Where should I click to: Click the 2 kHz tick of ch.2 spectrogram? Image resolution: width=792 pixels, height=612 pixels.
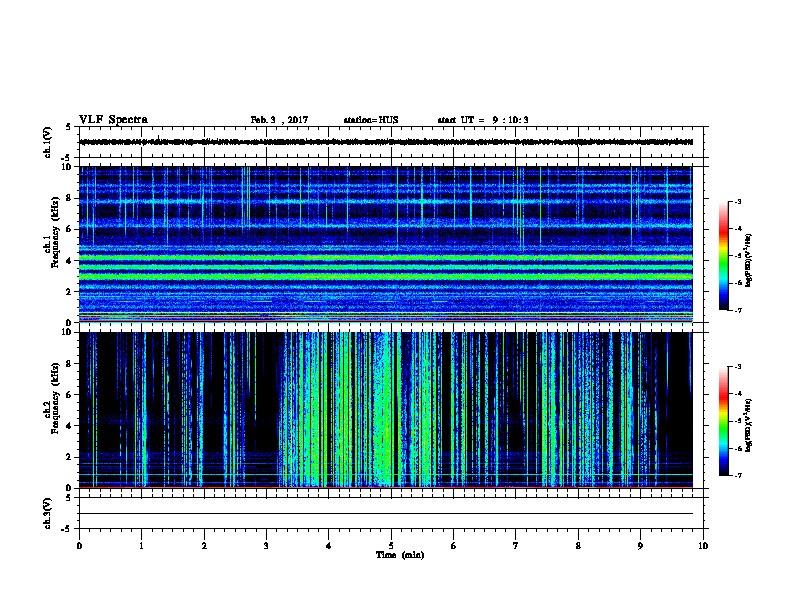(x=69, y=457)
